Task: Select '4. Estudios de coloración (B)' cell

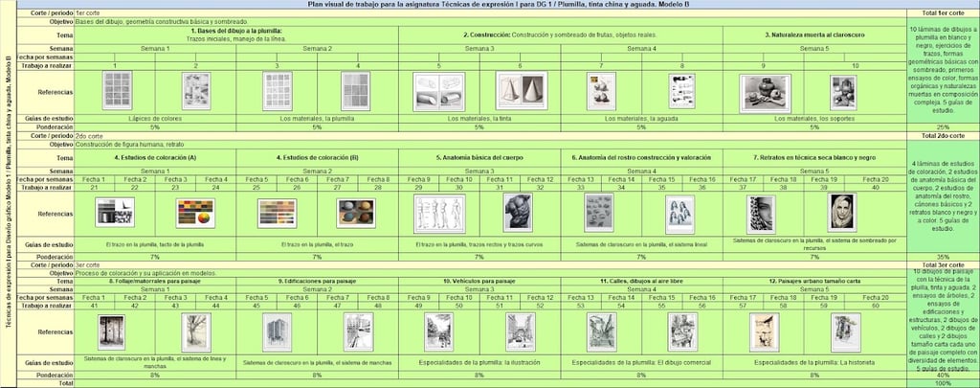Action: coord(317,158)
